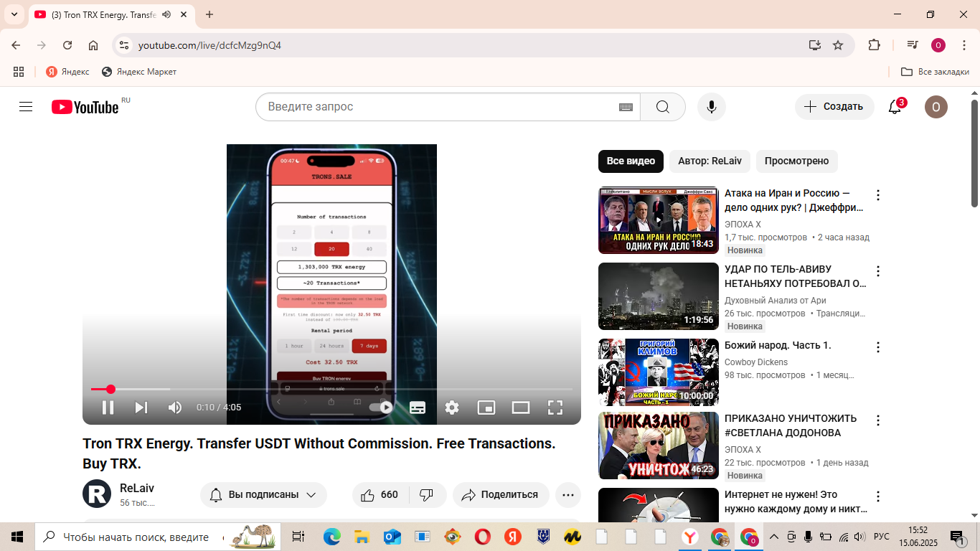Open the ReLaiv channel avatar

[x=97, y=494]
